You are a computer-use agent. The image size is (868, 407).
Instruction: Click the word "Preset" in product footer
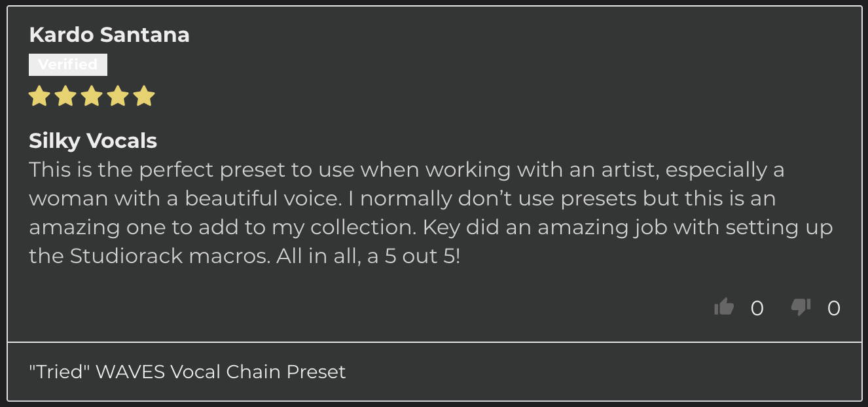[316, 372]
